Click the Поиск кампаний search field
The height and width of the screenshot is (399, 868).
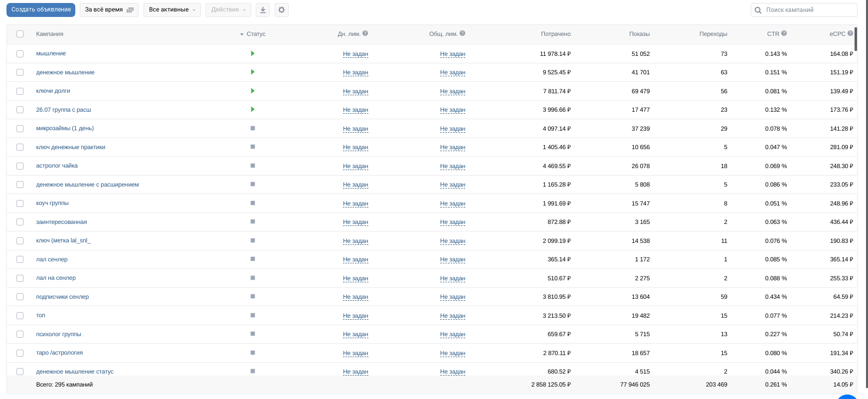tap(808, 10)
